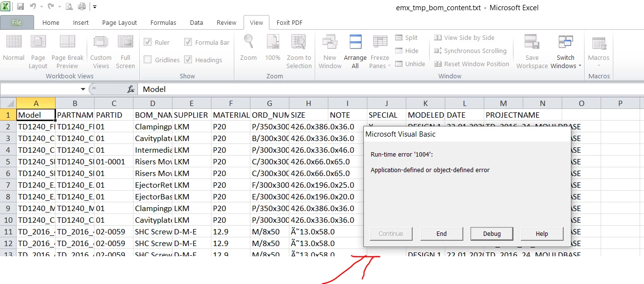Open Page Break Preview
The image size is (644, 284).
point(67,51)
